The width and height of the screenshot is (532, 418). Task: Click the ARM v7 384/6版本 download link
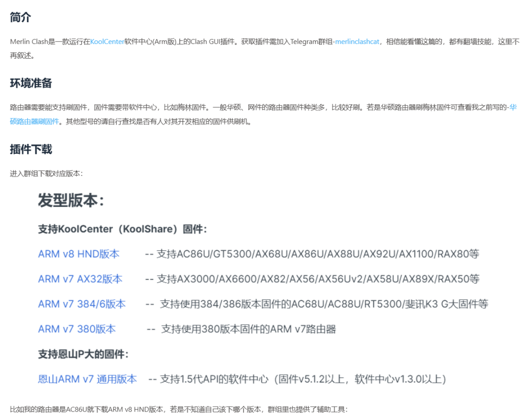(x=82, y=304)
